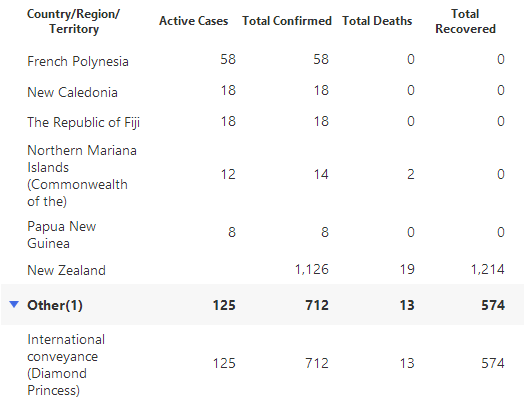
Task: Select the Papua New Guinea row
Action: click(262, 234)
